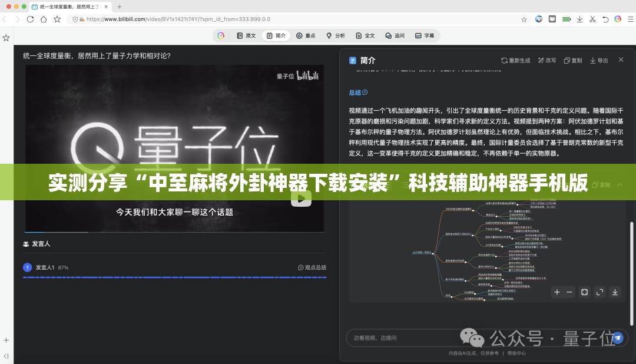Open the 全文 tab
Screen dimensions: 636x364
pyautogui.click(x=365, y=36)
